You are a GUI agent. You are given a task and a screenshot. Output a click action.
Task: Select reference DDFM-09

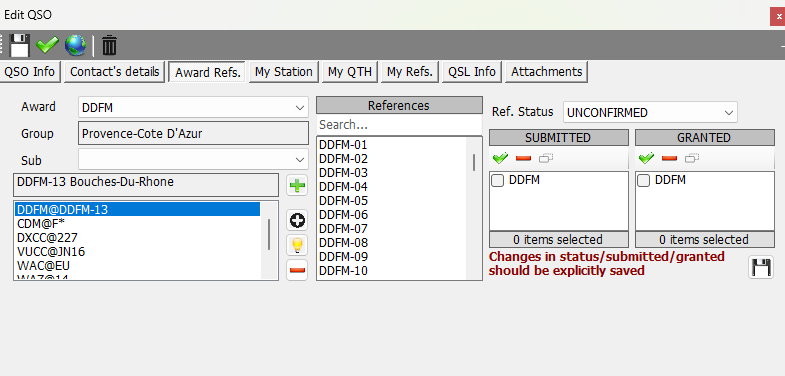point(392,257)
